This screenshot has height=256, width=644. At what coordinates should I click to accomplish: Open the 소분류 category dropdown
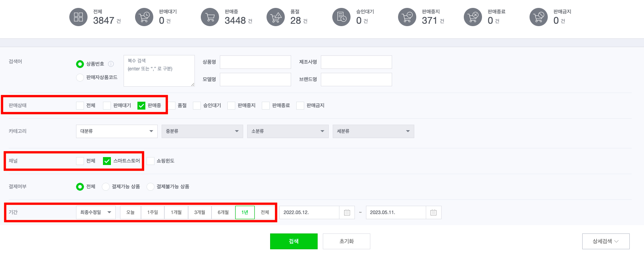point(288,131)
